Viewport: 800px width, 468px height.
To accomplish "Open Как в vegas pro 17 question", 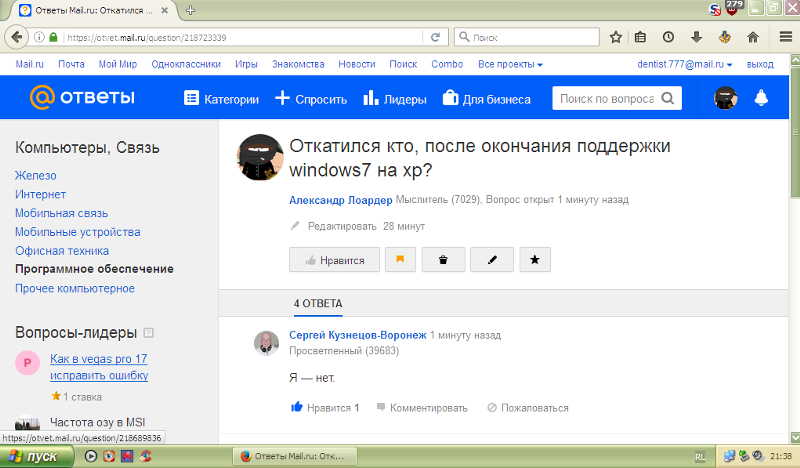I will [x=99, y=367].
